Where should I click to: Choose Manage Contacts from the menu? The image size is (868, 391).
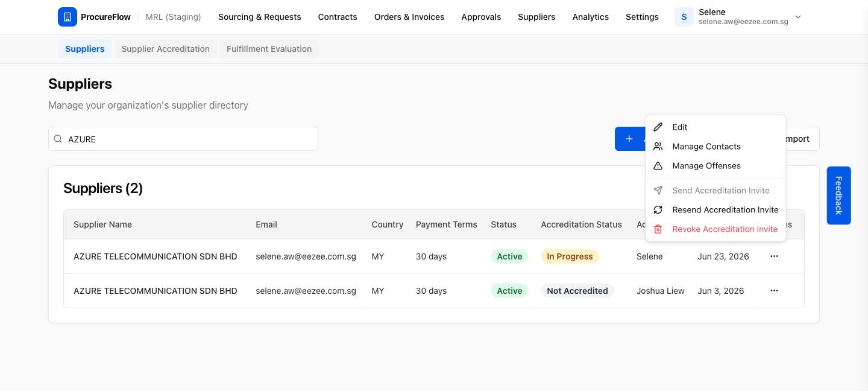click(715, 146)
